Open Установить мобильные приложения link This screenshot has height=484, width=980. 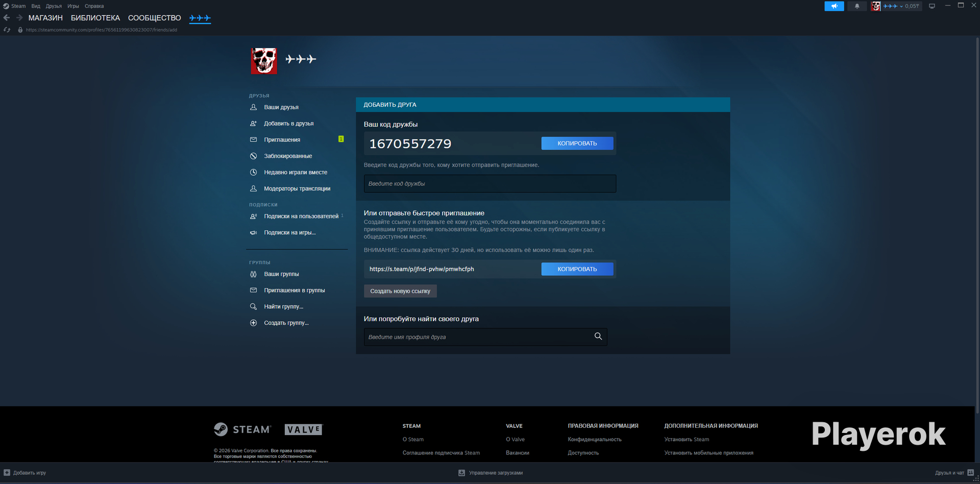(x=708, y=453)
